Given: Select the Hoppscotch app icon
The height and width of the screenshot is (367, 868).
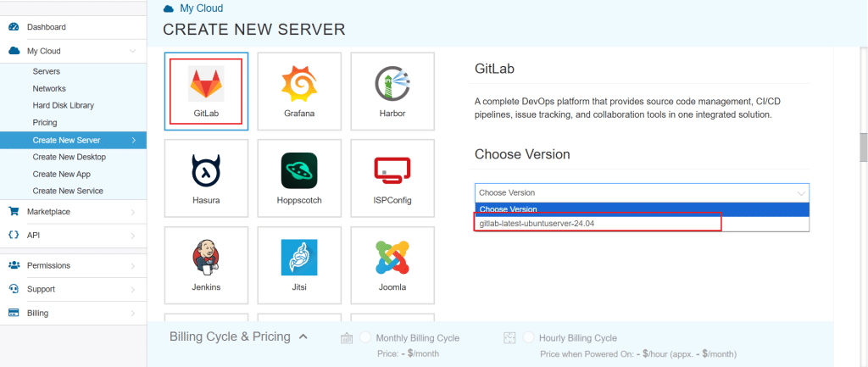Looking at the screenshot, I should pyautogui.click(x=299, y=170).
